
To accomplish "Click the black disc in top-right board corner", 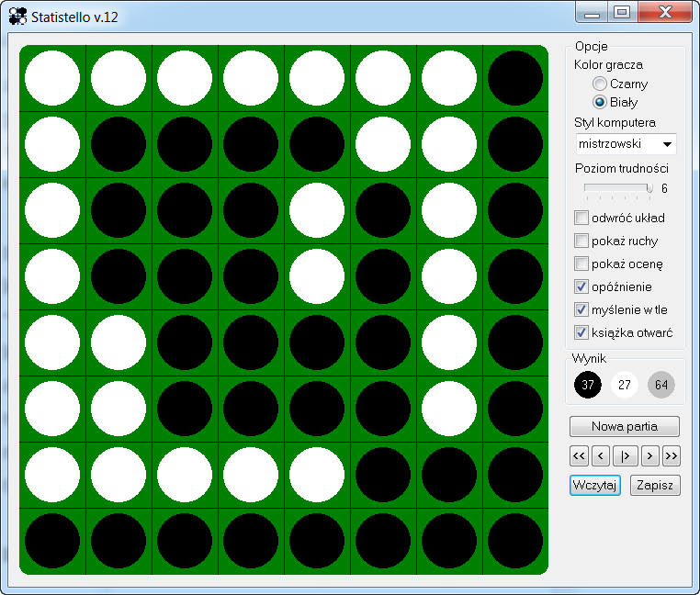I will [515, 78].
